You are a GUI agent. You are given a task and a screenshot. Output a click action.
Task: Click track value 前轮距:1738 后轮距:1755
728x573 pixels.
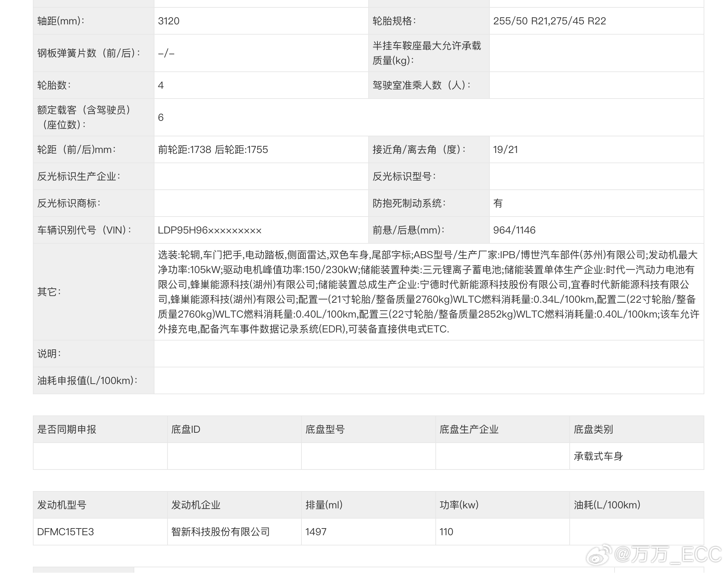tap(213, 150)
